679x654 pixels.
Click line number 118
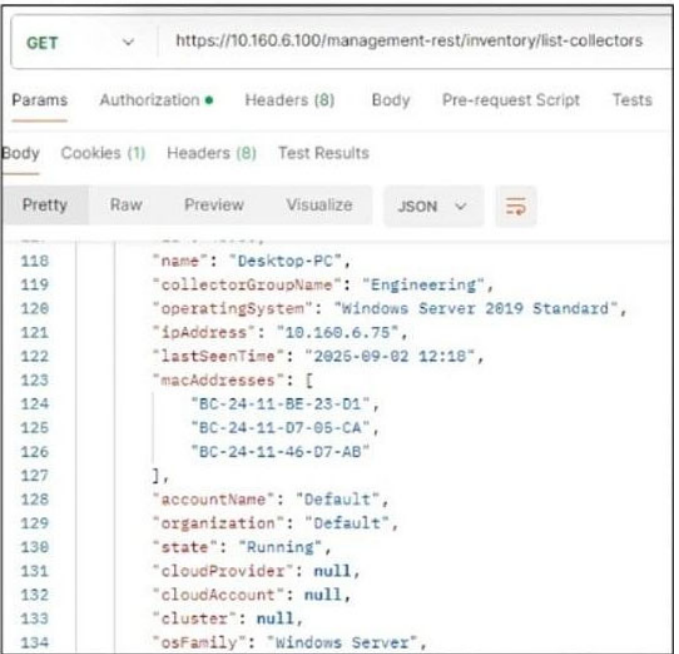point(35,261)
